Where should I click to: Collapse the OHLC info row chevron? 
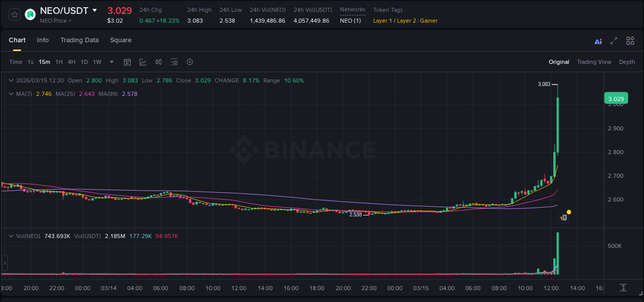click(x=11, y=80)
